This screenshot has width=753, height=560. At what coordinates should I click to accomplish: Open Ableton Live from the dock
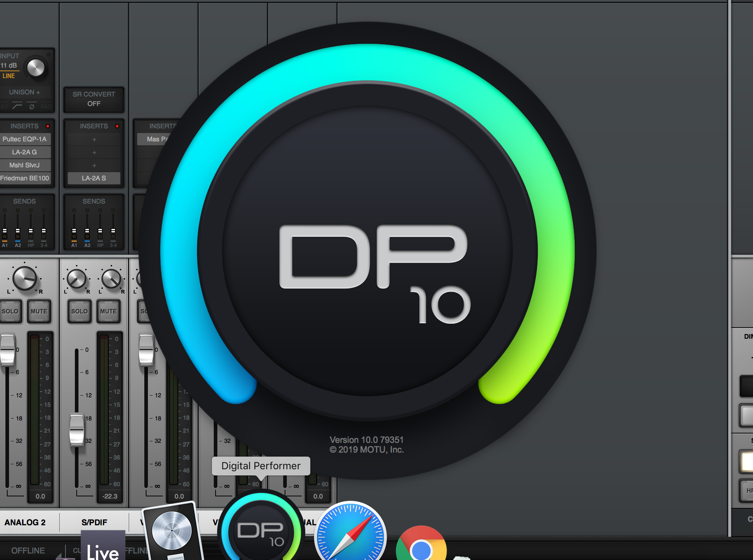point(103,545)
